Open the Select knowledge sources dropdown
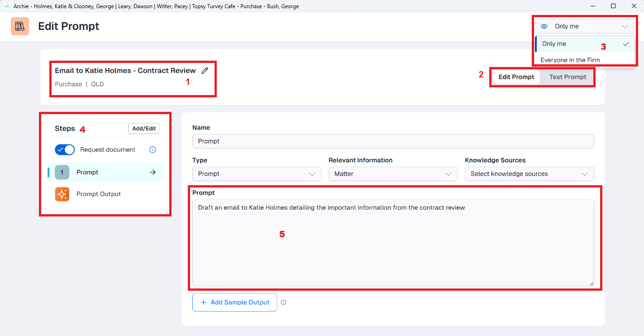The width and height of the screenshot is (644, 336). [529, 174]
